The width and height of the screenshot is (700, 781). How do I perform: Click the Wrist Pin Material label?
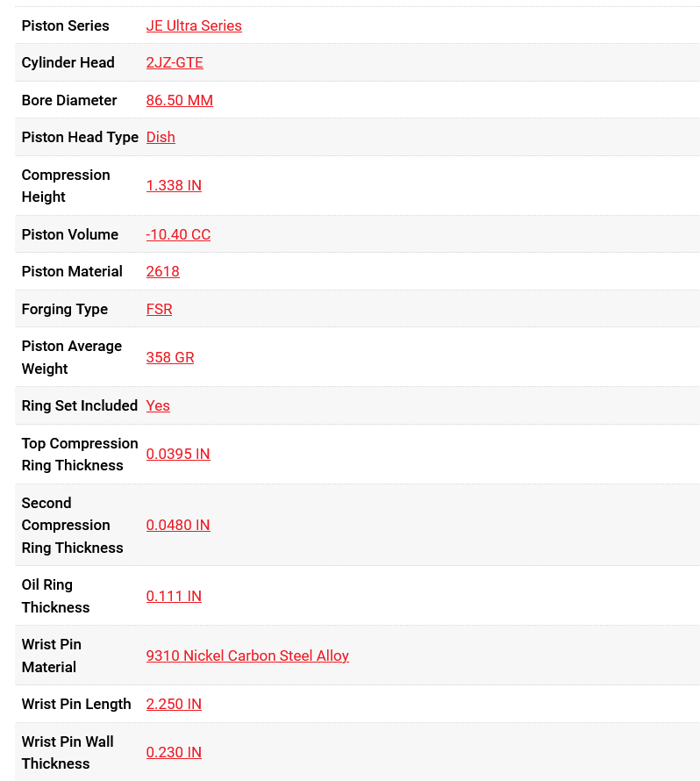pos(51,656)
